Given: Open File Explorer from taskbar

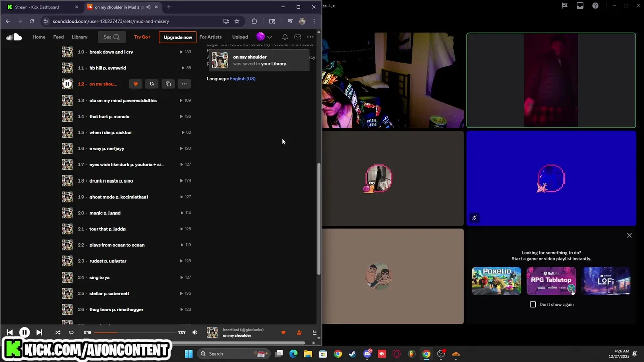Looking at the screenshot, I should pyautogui.click(x=308, y=354).
